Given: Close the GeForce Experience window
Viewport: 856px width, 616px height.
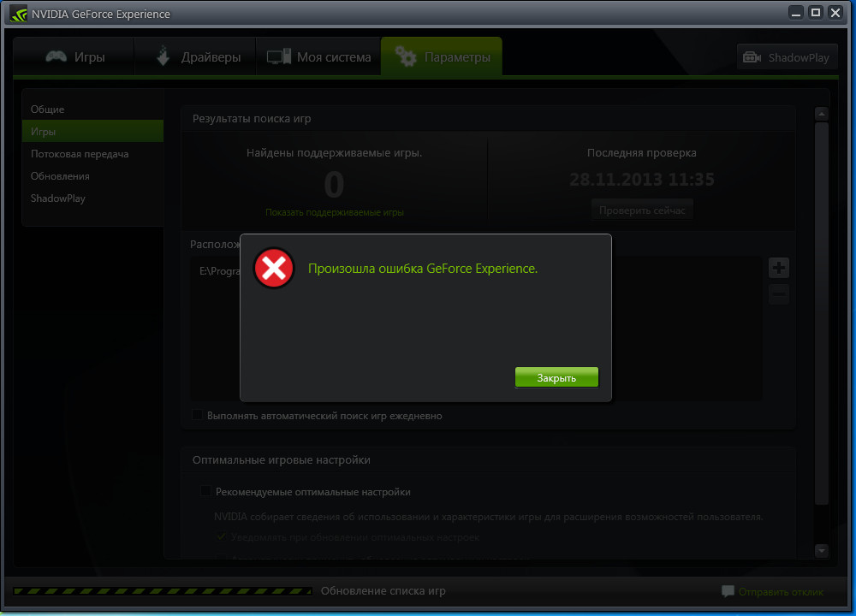Looking at the screenshot, I should pos(835,13).
